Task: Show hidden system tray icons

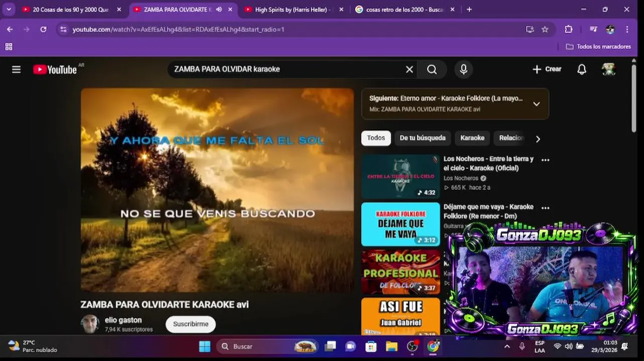Action: pos(507,346)
